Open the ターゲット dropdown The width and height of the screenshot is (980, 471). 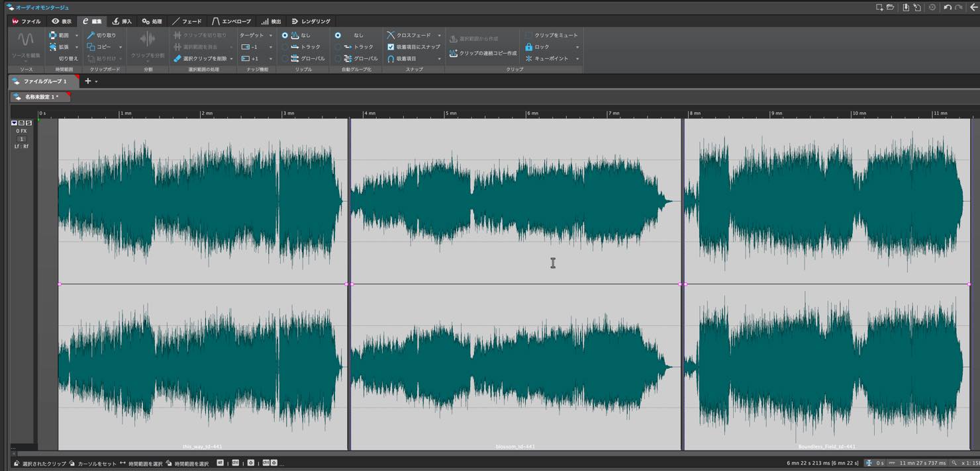(256, 35)
